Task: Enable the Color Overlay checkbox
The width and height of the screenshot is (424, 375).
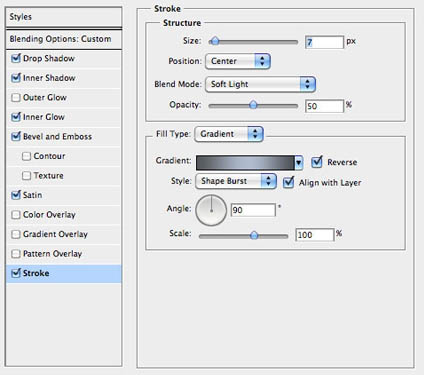Action: point(16,215)
